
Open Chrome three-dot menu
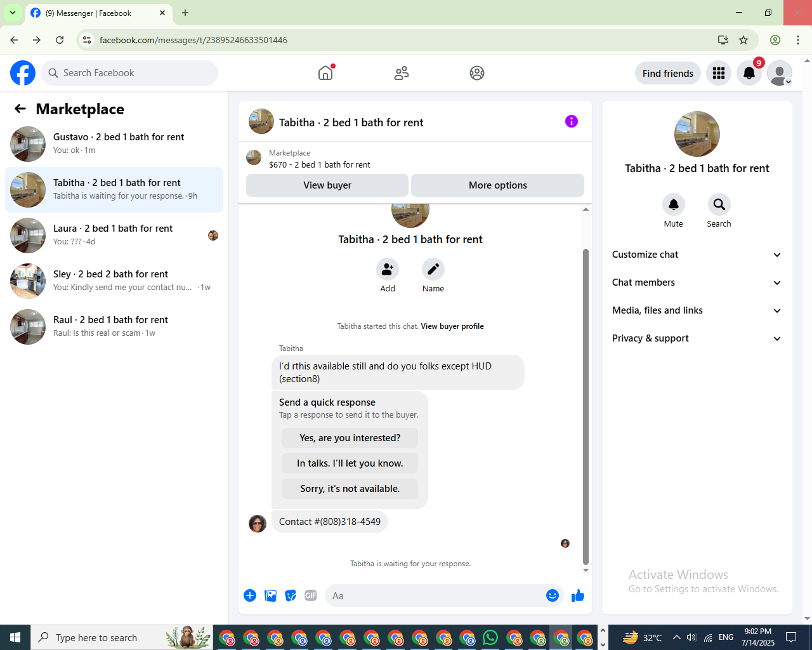(x=798, y=40)
